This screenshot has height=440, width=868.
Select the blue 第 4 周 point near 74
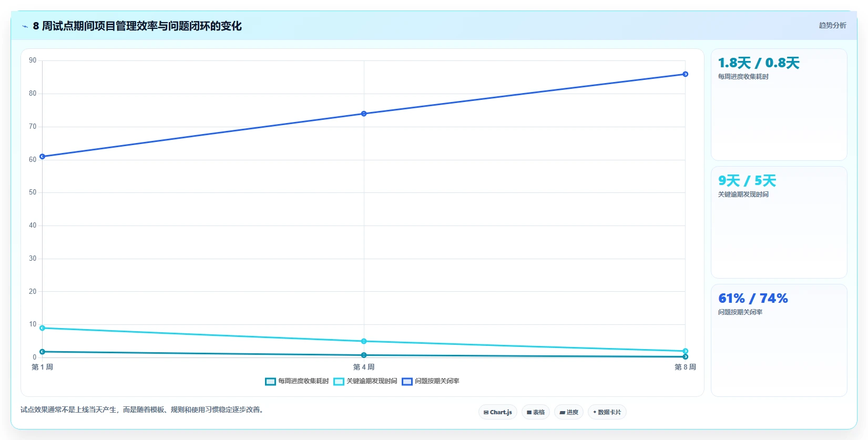coord(364,114)
